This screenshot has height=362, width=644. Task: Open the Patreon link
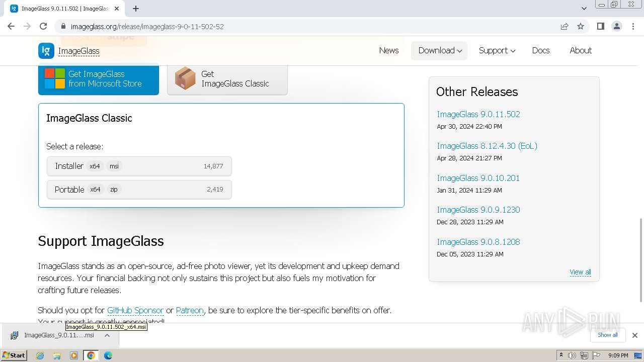(190, 310)
